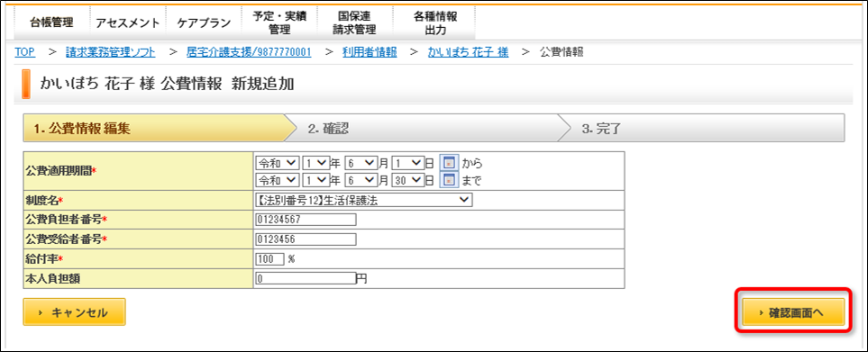Screen dimensions: 868x352
Task: Open calendar picker for end date
Action: point(449,180)
